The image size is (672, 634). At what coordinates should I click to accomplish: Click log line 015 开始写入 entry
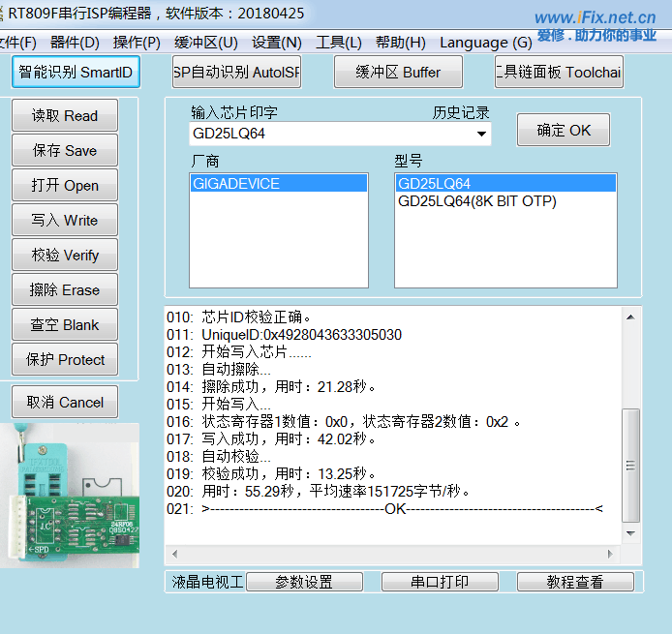pyautogui.click(x=219, y=405)
